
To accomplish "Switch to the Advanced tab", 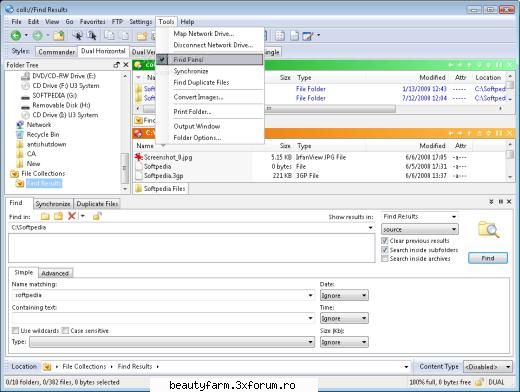I will click(55, 273).
